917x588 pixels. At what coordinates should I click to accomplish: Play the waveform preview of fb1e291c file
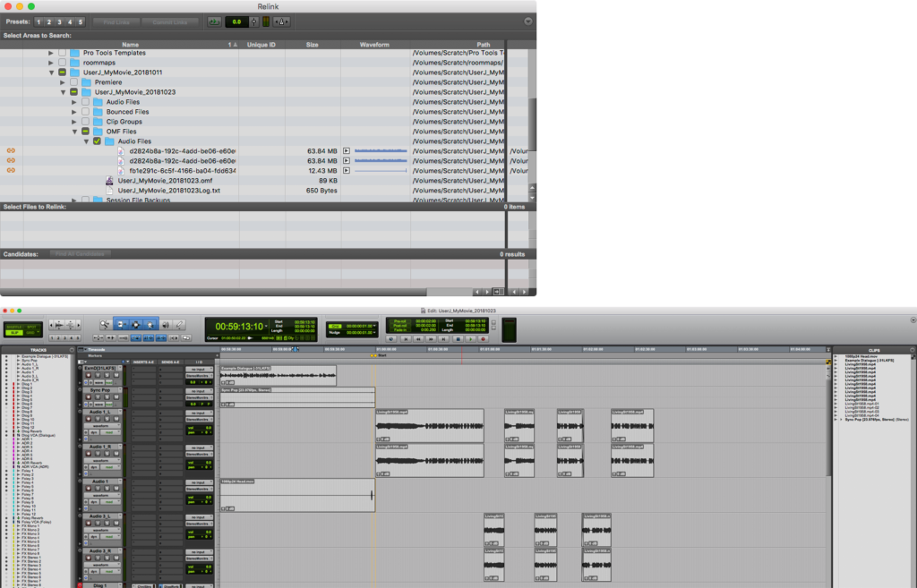tap(347, 171)
